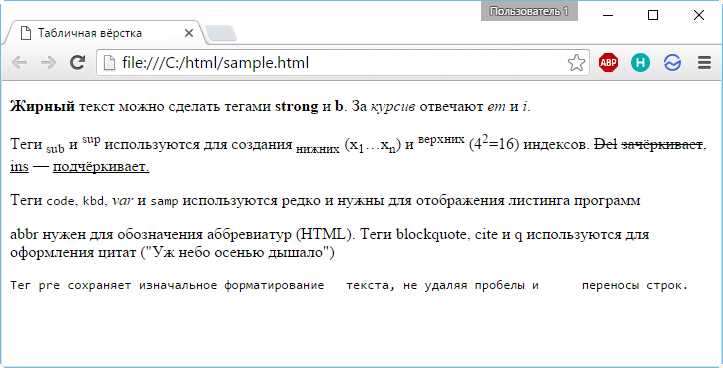Click the Пользователь 1 profile button

coord(529,11)
